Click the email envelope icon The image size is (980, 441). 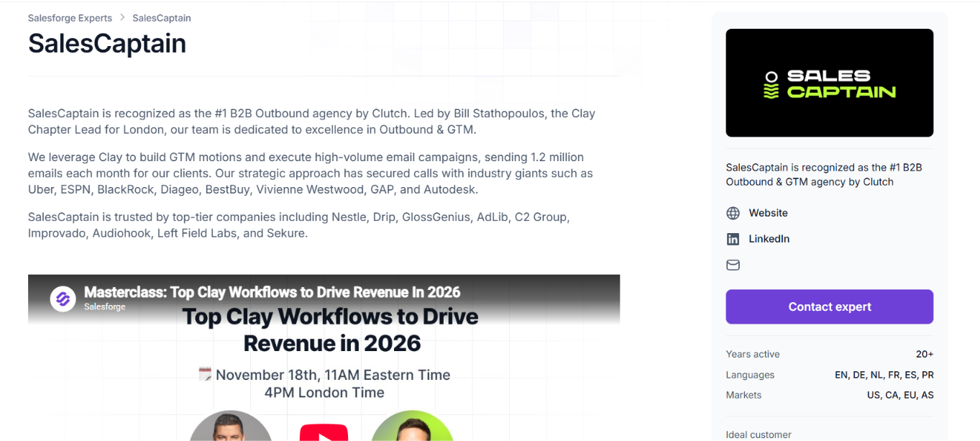click(x=733, y=265)
